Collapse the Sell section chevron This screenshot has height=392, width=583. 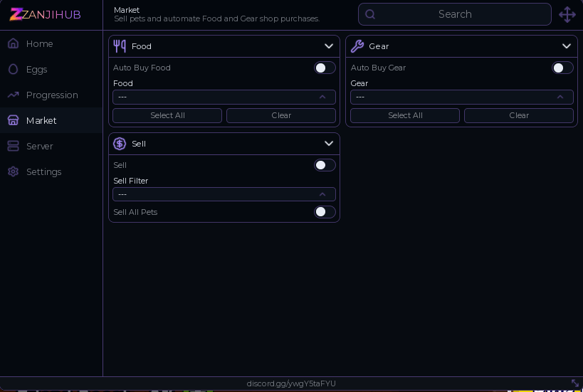point(329,144)
